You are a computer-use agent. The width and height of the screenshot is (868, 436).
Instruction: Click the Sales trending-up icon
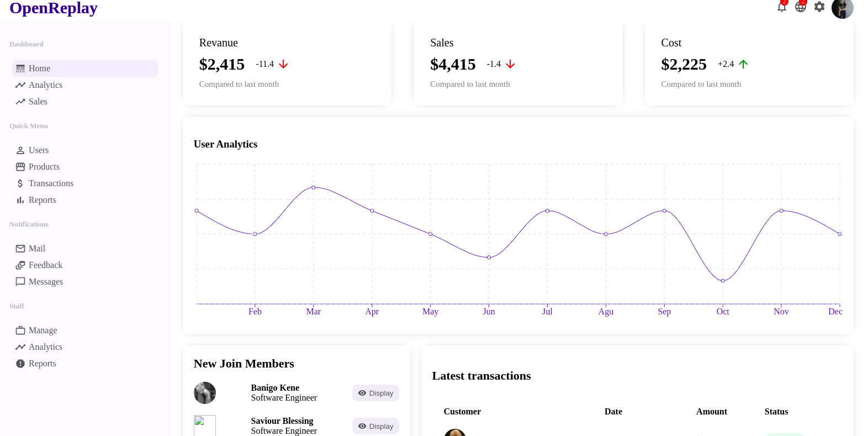(20, 102)
